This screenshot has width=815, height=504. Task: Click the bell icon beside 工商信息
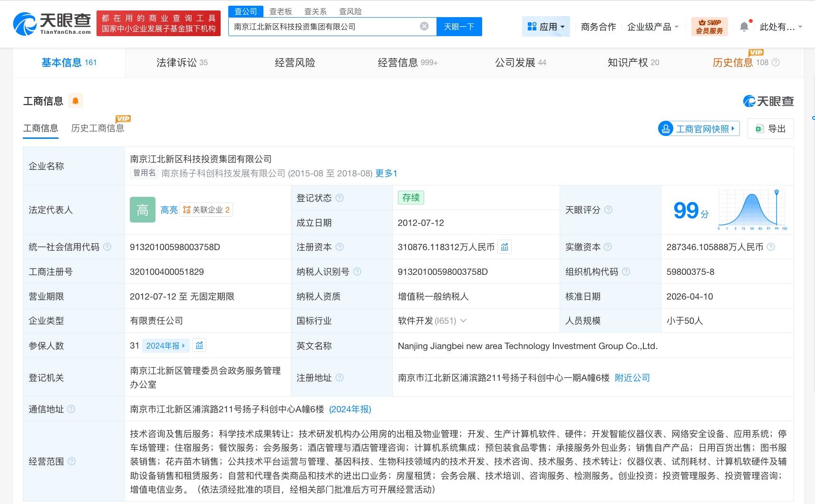coord(75,100)
